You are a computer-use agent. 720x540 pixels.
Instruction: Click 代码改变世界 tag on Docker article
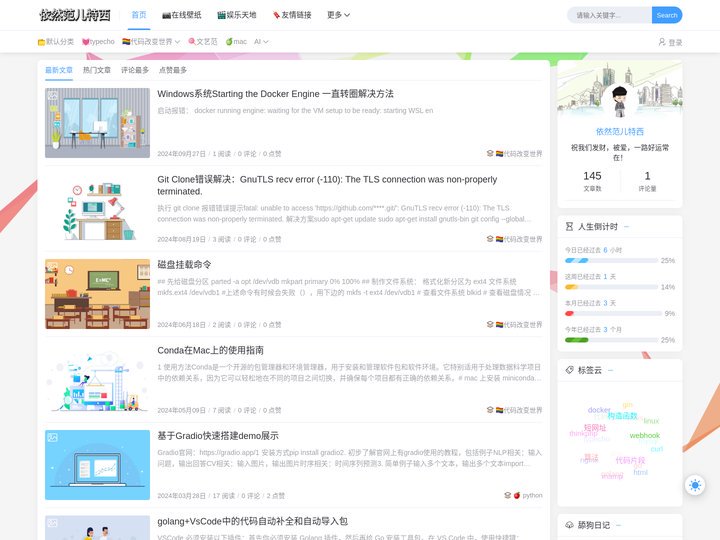click(519, 153)
